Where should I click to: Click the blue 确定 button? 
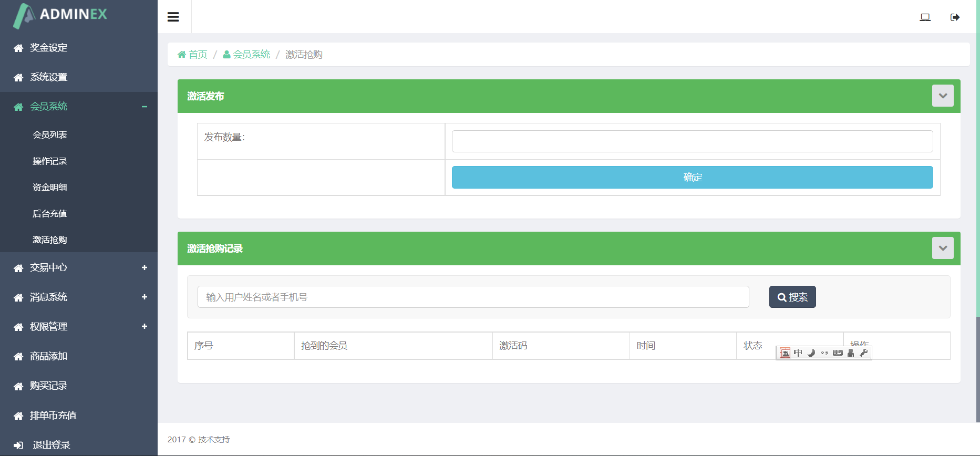[693, 178]
